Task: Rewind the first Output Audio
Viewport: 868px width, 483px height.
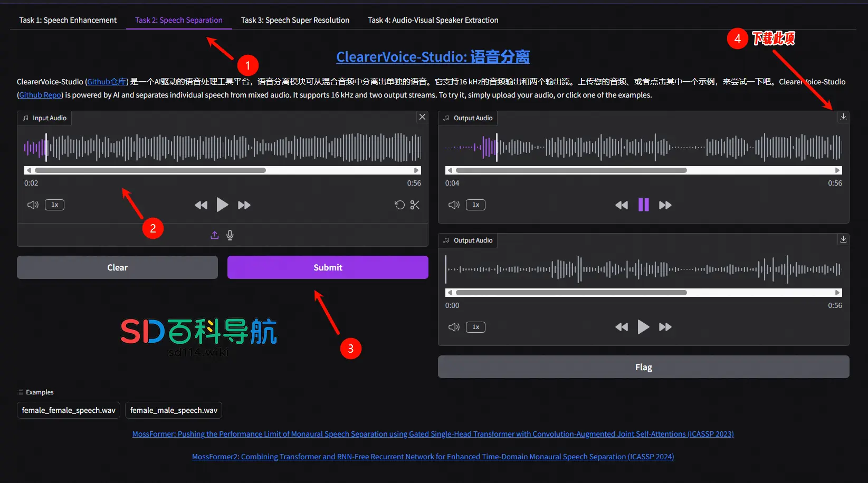Action: pos(622,205)
